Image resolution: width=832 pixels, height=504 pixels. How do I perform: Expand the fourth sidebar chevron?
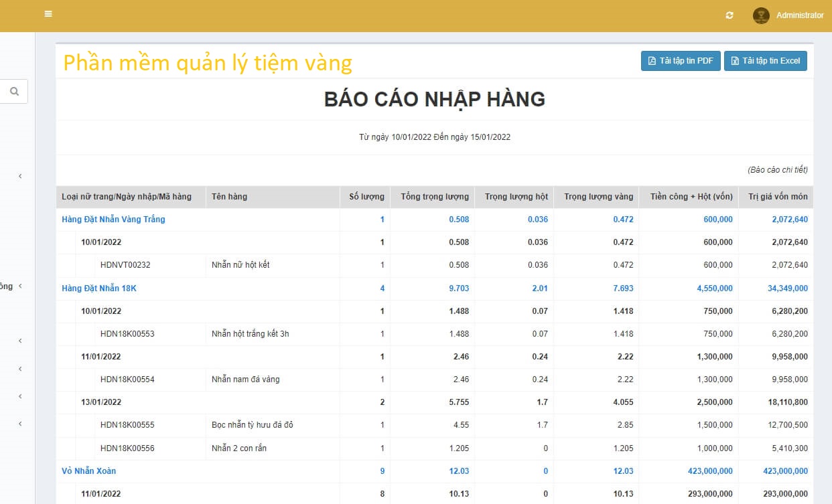pos(20,369)
